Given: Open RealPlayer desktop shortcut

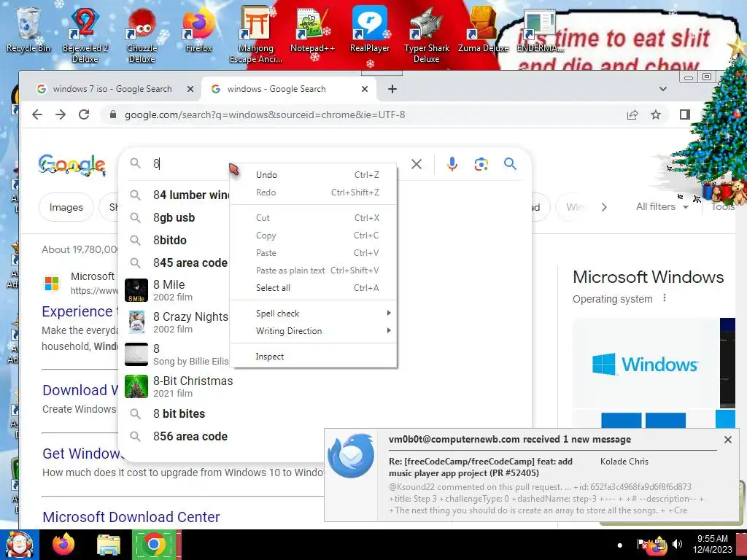Looking at the screenshot, I should coord(370,29).
